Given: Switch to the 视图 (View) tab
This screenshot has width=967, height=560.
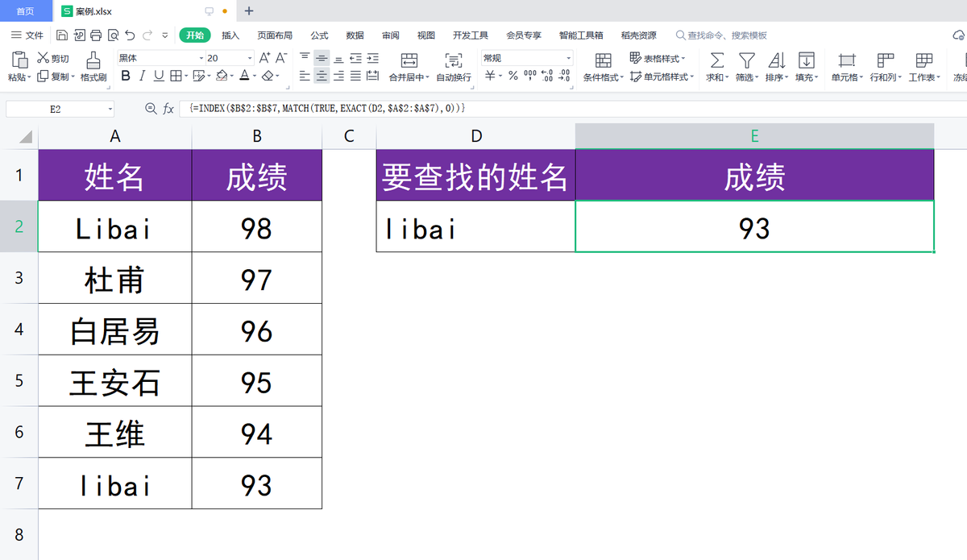Looking at the screenshot, I should 425,35.
